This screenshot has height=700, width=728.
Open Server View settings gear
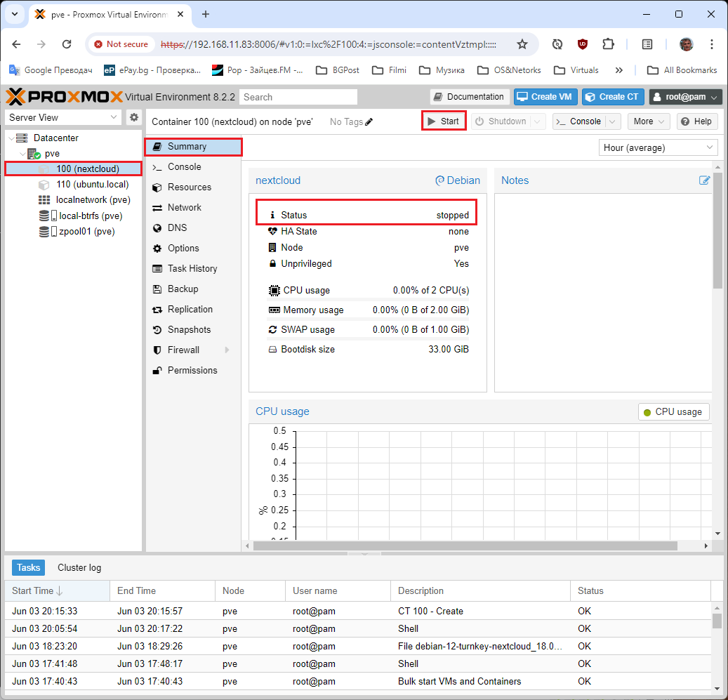(x=133, y=117)
